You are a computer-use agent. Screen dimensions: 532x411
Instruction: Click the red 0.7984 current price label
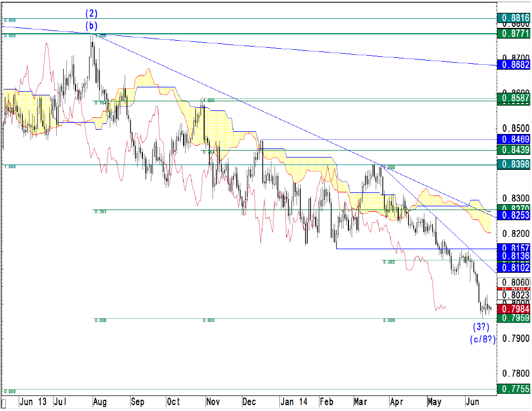point(513,309)
